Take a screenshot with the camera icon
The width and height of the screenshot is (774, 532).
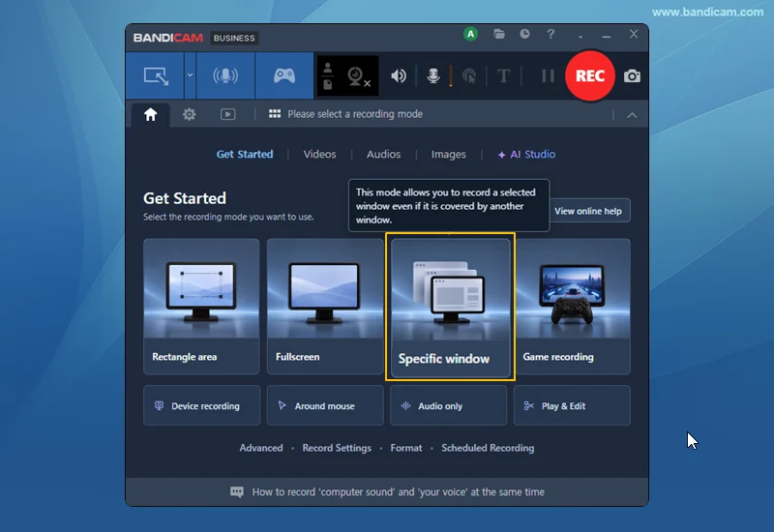click(632, 76)
